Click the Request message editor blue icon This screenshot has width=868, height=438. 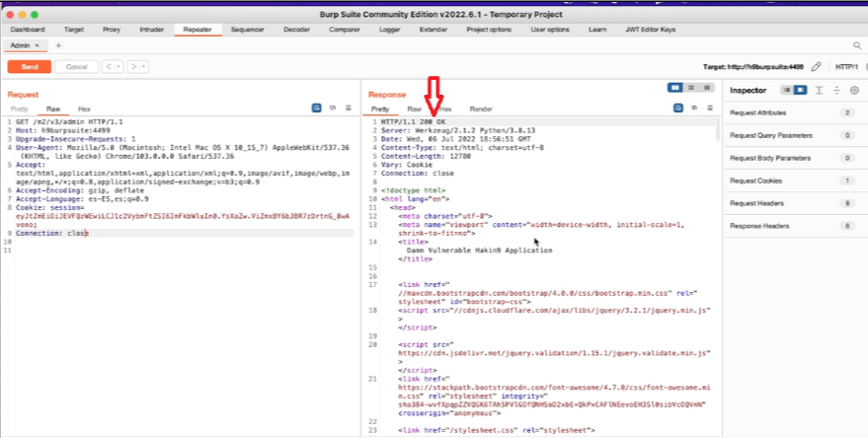[x=317, y=109]
